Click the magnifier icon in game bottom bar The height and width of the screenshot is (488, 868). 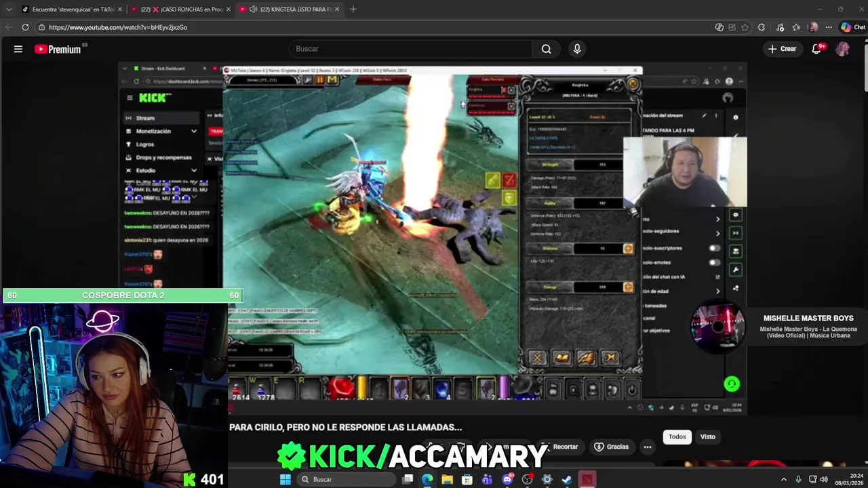pos(574,390)
